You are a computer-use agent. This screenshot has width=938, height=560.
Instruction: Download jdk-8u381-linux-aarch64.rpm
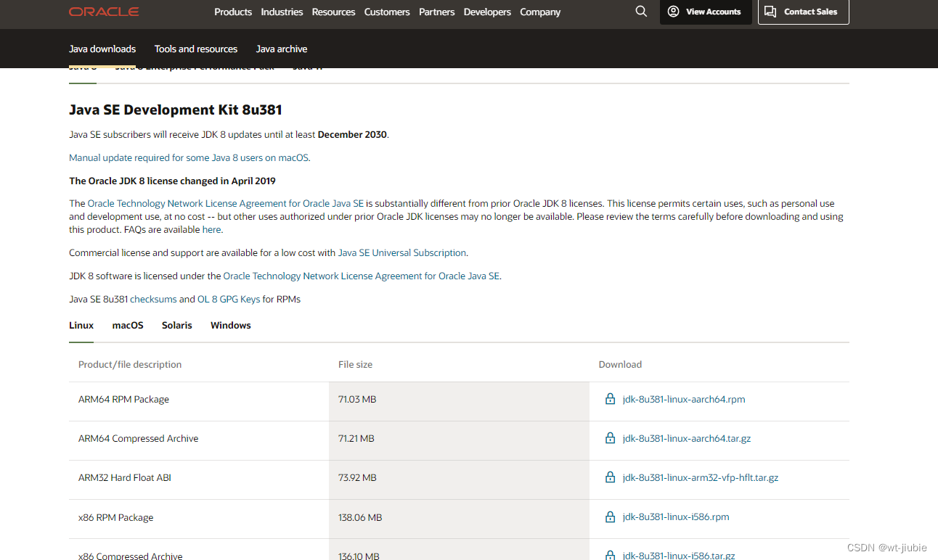tap(684, 399)
